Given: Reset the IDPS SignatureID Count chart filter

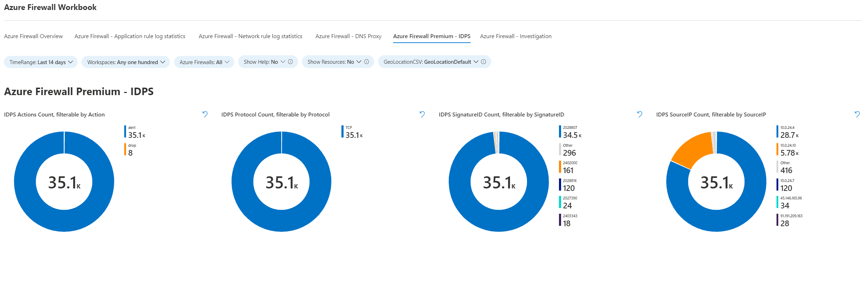Looking at the screenshot, I should pos(640,114).
